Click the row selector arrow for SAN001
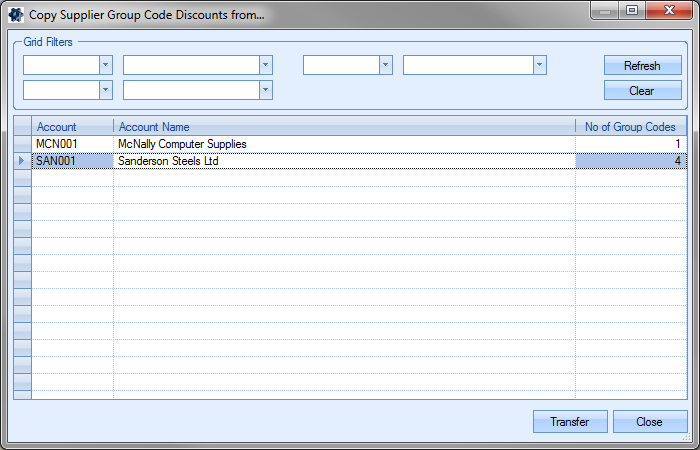Image resolution: width=700 pixels, height=450 pixels. click(x=22, y=161)
